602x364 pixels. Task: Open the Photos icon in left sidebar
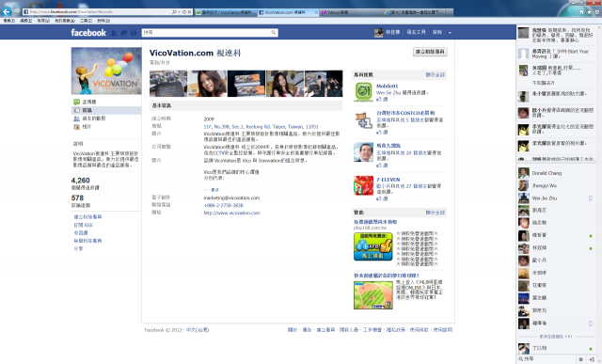click(x=76, y=127)
